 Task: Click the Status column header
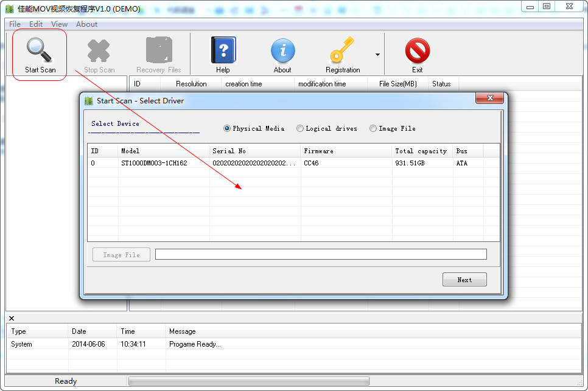coord(444,84)
